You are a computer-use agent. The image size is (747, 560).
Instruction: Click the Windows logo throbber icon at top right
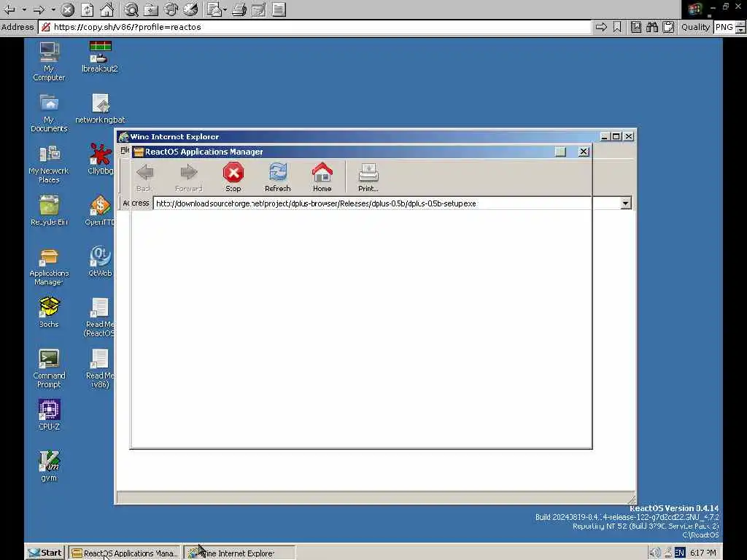tap(695, 9)
